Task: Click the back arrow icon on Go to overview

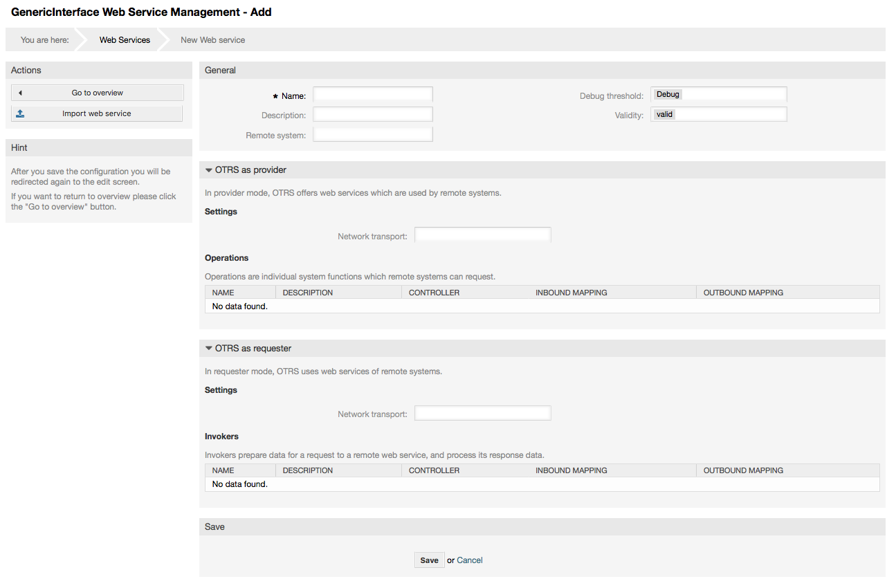Action: point(21,93)
